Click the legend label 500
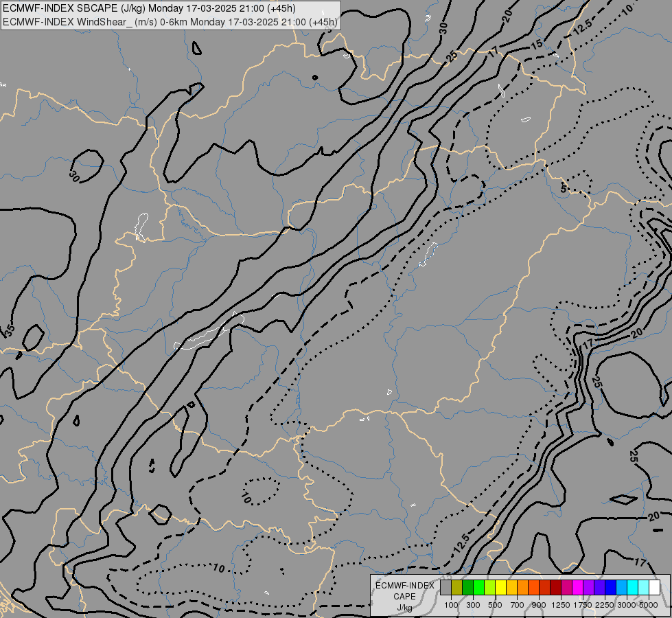This screenshot has width=672, height=618. coord(495,605)
